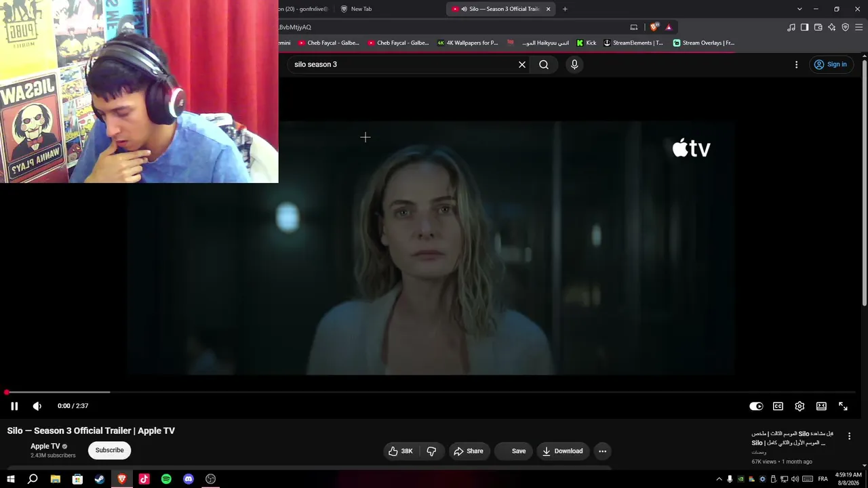
Task: Launch Steam from the taskbar
Action: tap(100, 479)
